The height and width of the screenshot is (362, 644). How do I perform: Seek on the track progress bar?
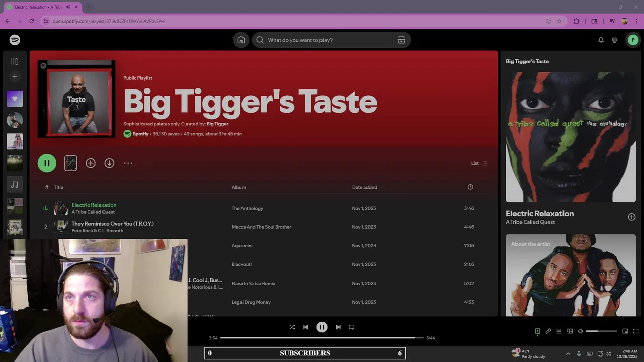pos(322,338)
